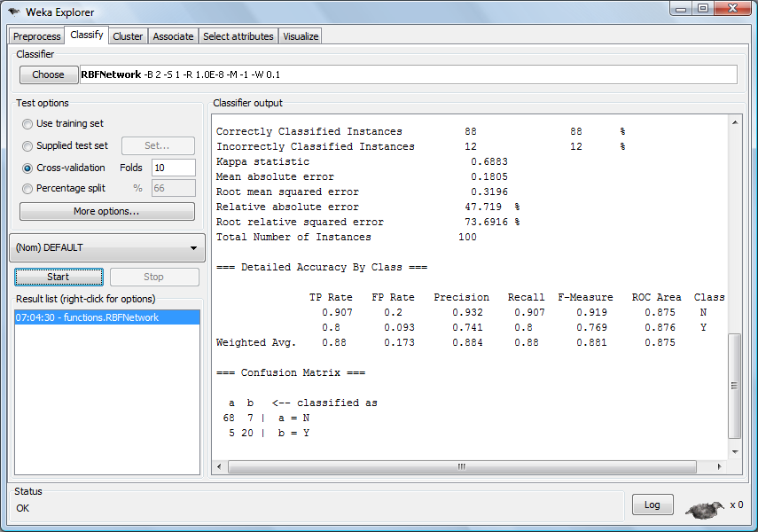Click the x 0 task counter text
This screenshot has height=532, width=758.
(x=736, y=505)
